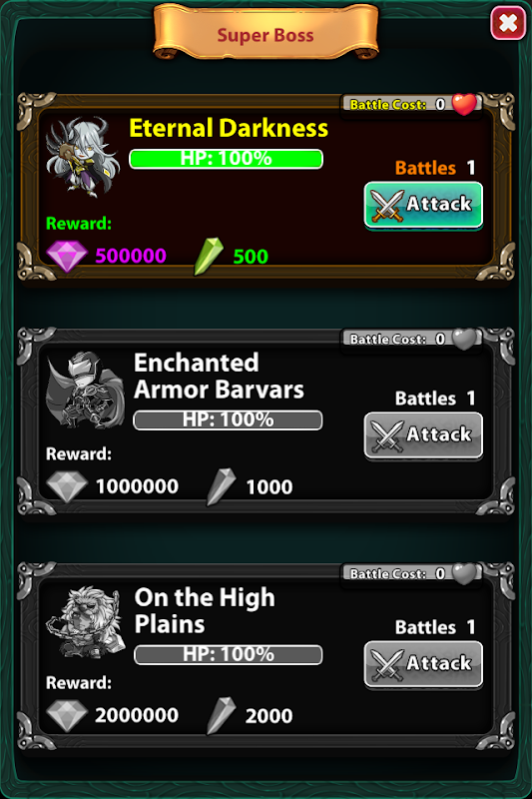Click the purple gem reward icon

tap(67, 256)
